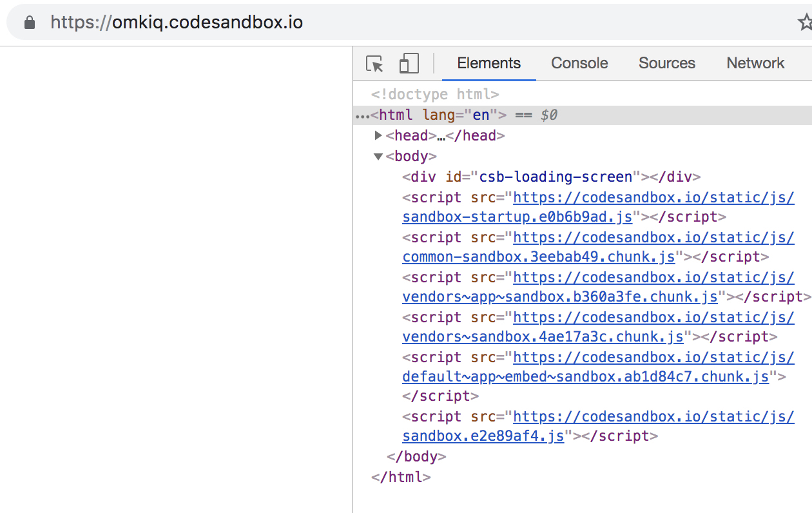Screen dimensions: 812x513
Task: Select the closing html tag
Action: [x=401, y=477]
